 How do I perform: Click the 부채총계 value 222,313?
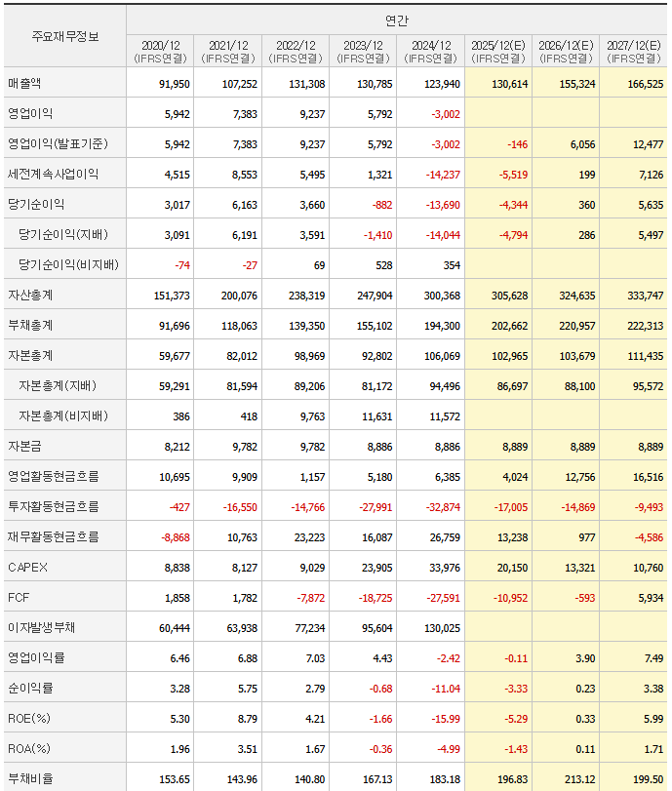click(646, 327)
